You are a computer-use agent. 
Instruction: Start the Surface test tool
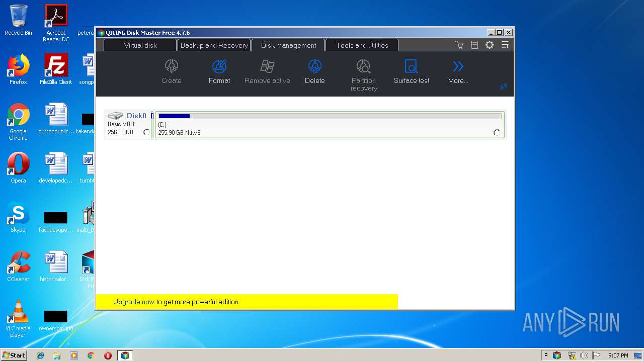point(412,66)
